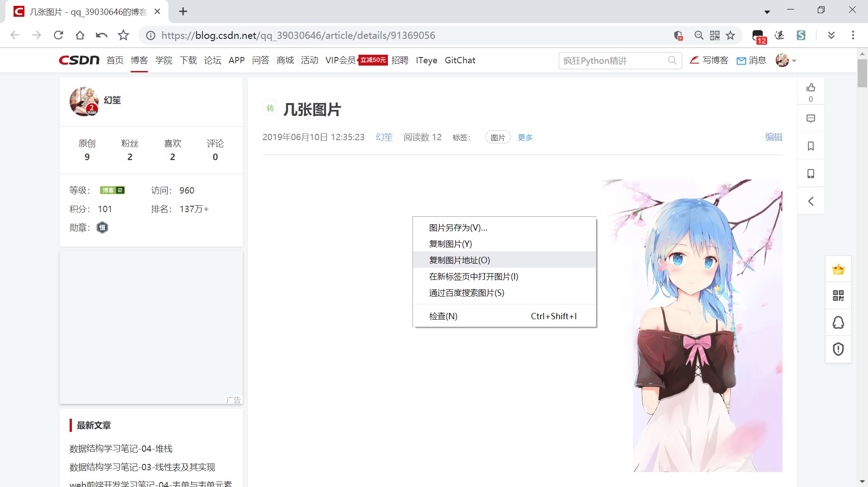Open QQ contact via the penguin icon

(x=838, y=322)
